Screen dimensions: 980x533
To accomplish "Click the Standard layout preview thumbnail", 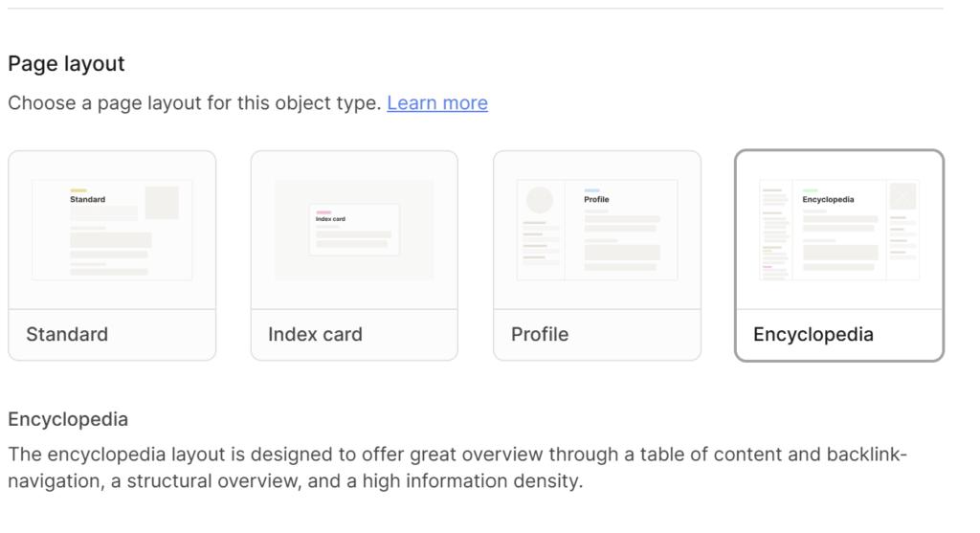I will (112, 230).
